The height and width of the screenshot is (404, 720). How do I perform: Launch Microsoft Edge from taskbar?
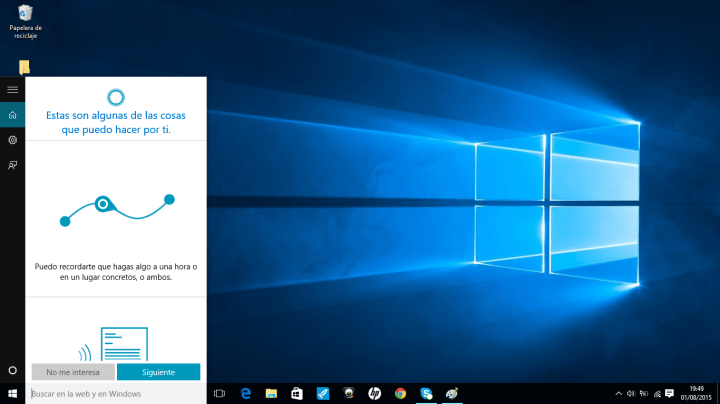[x=246, y=394]
